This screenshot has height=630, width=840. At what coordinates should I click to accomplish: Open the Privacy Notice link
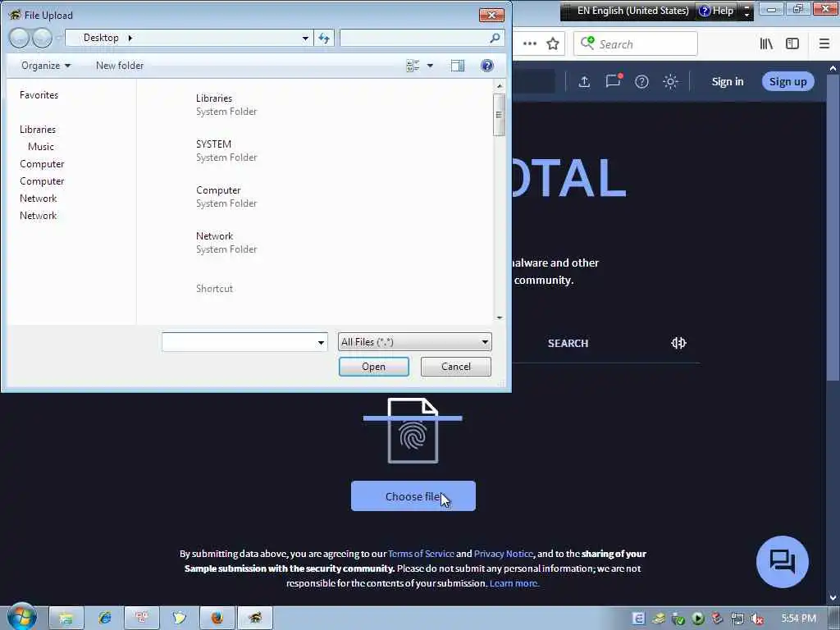coord(504,554)
